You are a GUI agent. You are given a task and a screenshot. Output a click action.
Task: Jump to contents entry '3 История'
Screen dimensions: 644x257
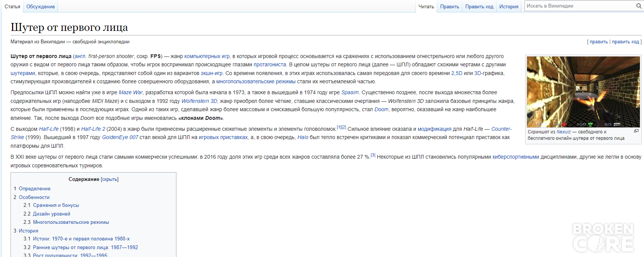coord(26,231)
